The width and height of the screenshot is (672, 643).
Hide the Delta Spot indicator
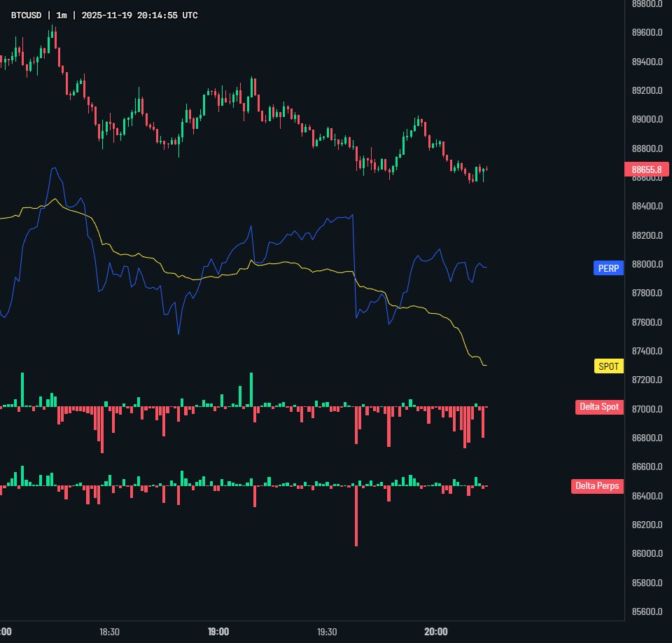pyautogui.click(x=599, y=407)
